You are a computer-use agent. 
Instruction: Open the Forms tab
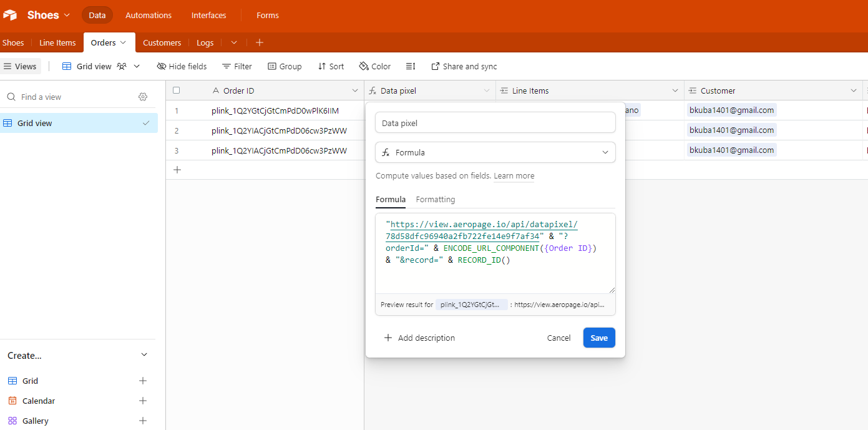coord(268,15)
